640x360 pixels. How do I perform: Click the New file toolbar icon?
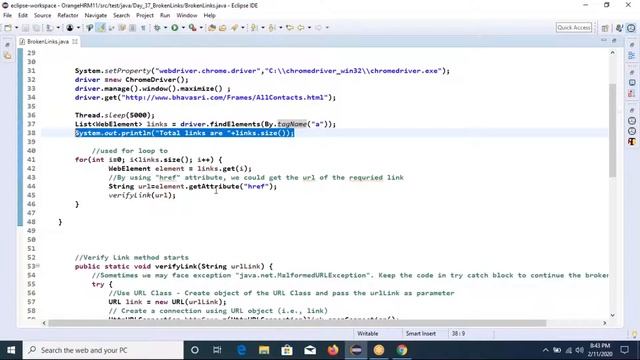[8, 28]
